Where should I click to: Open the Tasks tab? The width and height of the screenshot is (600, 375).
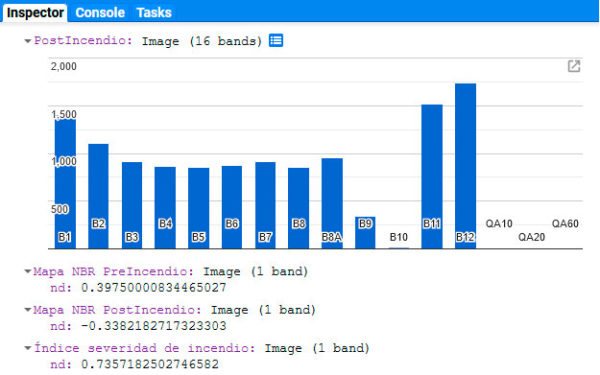[x=154, y=13]
